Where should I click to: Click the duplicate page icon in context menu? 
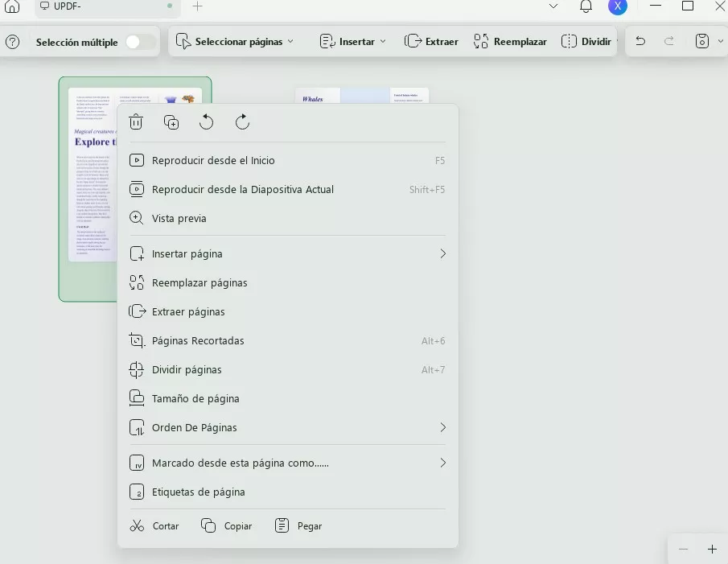(x=171, y=122)
